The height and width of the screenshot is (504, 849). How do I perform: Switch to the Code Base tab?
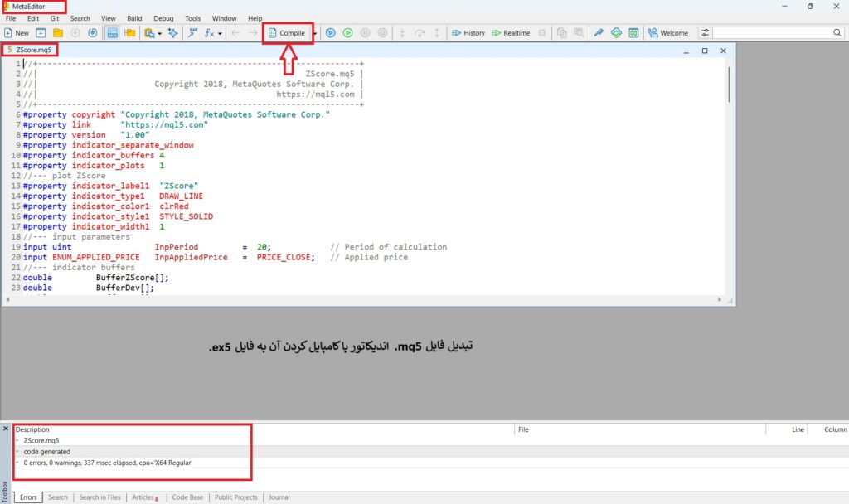tap(187, 497)
